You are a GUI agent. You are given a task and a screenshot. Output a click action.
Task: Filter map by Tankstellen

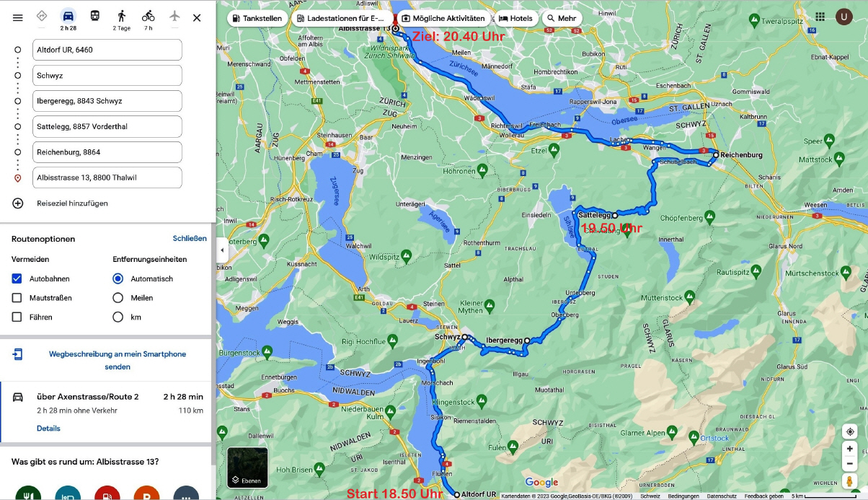click(258, 18)
